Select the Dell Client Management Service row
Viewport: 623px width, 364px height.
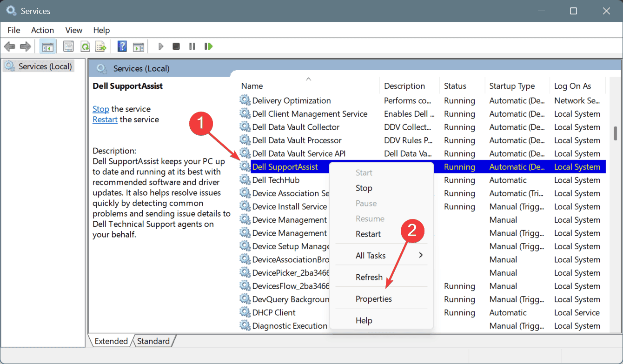422,114
